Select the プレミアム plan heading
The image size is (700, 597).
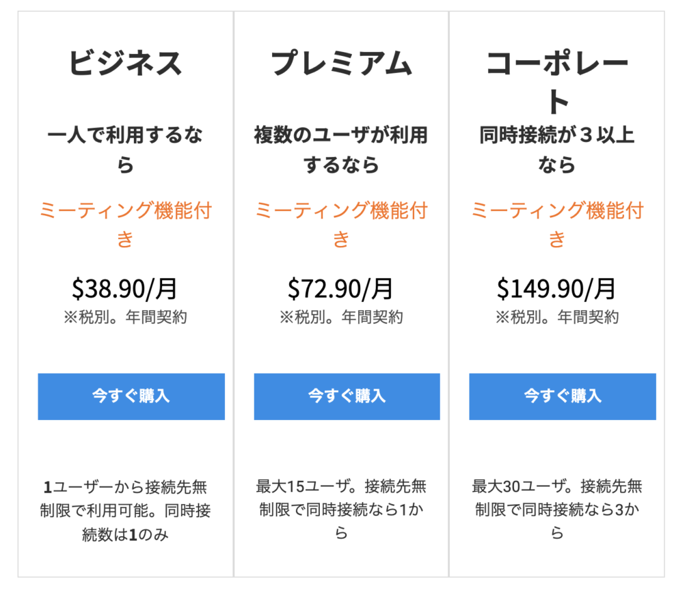tap(341, 64)
